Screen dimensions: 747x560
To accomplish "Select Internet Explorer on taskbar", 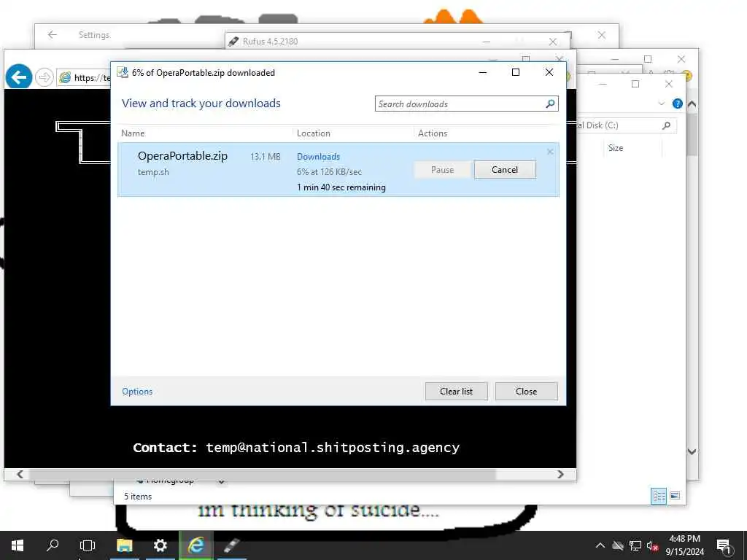I will point(196,545).
